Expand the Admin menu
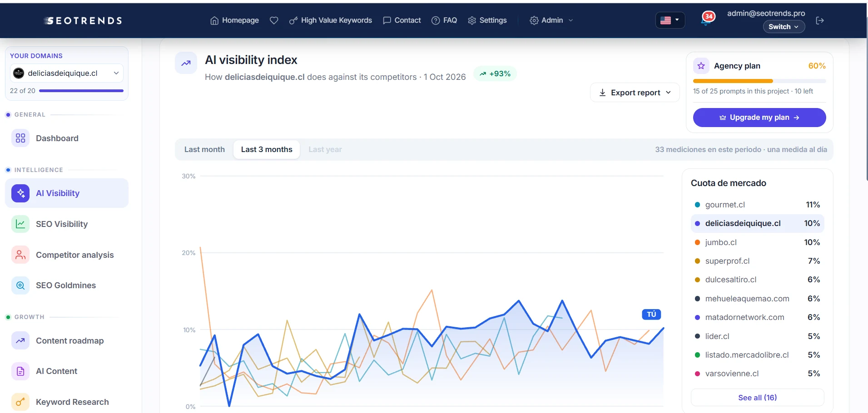 point(551,20)
